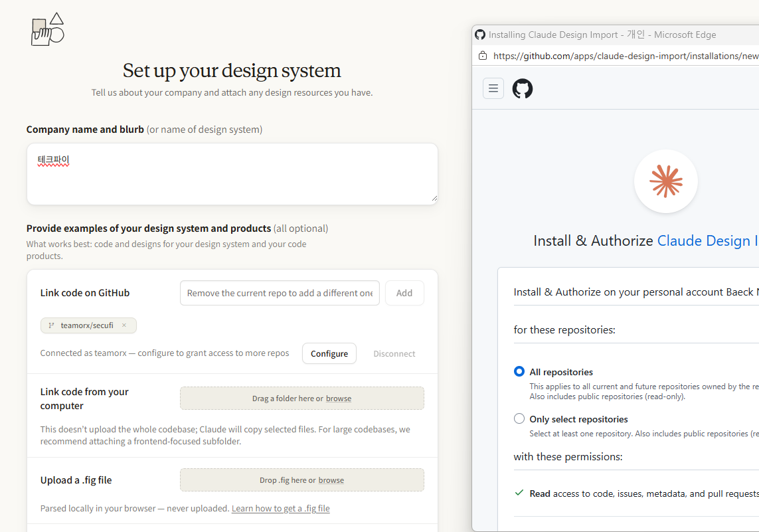Focus the GitHub repo URL input field
The height and width of the screenshot is (532, 759).
[x=280, y=293]
